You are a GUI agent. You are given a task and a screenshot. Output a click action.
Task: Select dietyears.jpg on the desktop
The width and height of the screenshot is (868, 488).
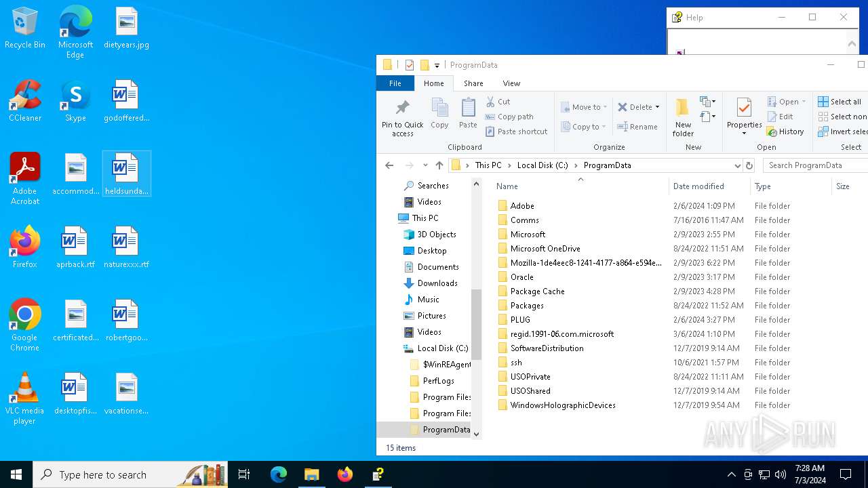[x=126, y=28]
